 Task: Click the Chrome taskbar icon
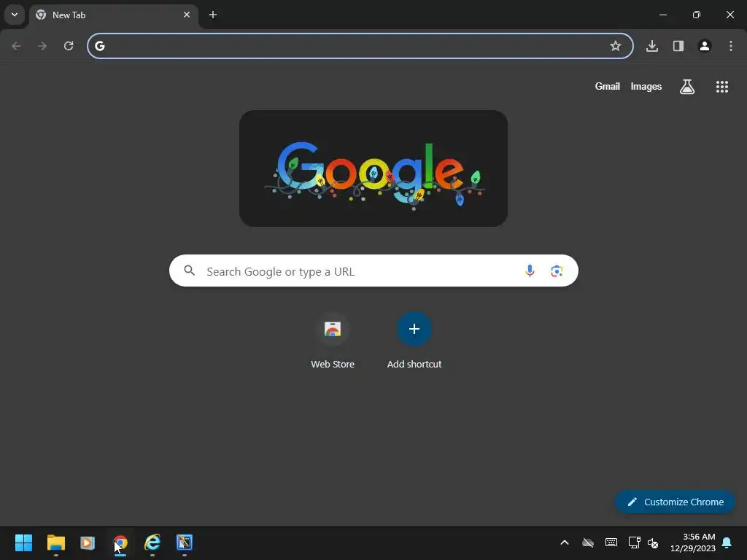(120, 542)
